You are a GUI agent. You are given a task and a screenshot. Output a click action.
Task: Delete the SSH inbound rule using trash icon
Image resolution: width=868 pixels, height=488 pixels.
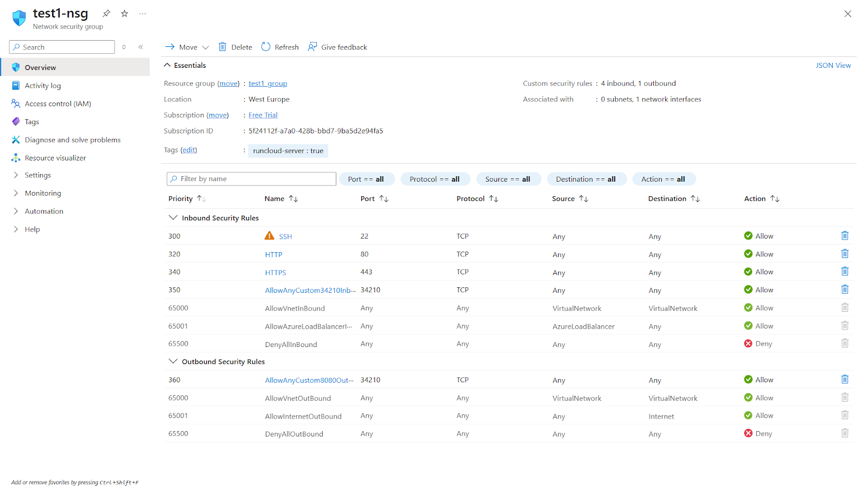[845, 236]
